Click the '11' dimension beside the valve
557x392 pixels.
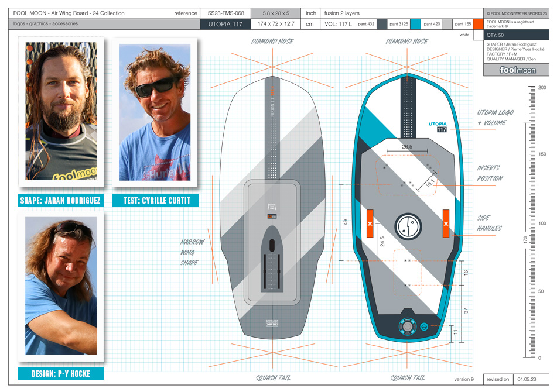(x=456, y=332)
